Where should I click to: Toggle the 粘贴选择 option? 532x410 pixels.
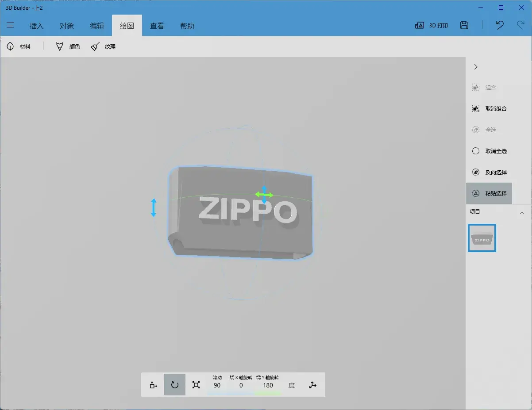489,193
